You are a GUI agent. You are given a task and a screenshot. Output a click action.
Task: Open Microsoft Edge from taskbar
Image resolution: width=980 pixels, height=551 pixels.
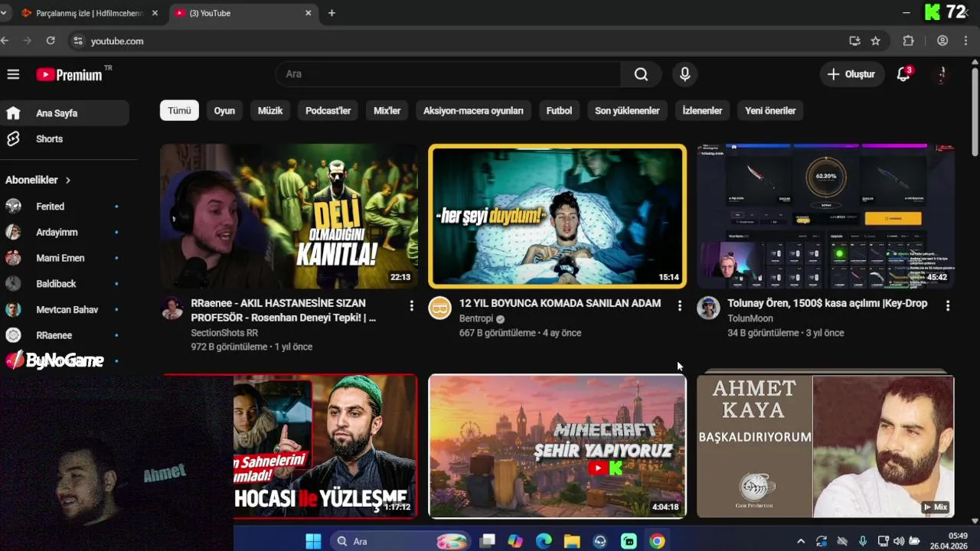click(x=544, y=541)
